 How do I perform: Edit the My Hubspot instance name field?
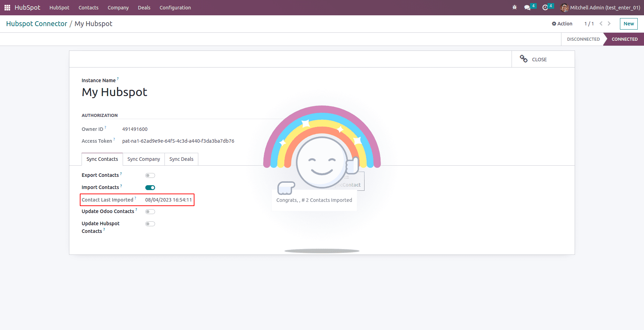tap(114, 92)
